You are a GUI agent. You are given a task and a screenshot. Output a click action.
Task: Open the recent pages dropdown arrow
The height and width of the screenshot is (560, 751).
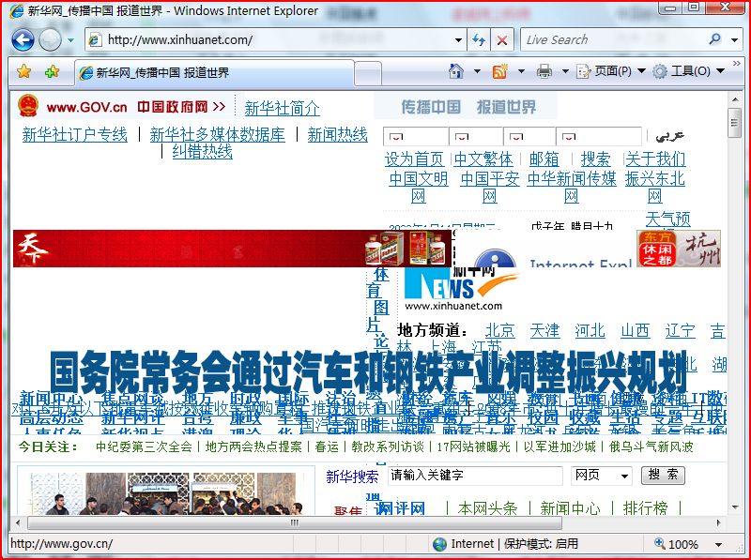click(70, 40)
